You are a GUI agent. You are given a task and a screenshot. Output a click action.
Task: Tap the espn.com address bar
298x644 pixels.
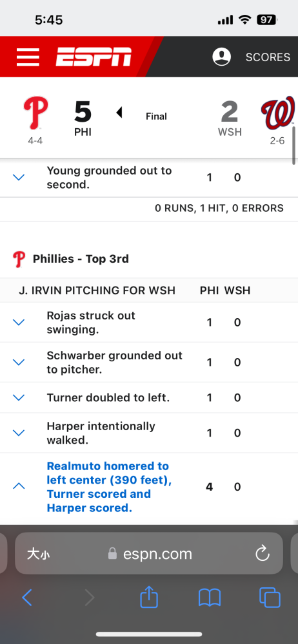(x=149, y=554)
